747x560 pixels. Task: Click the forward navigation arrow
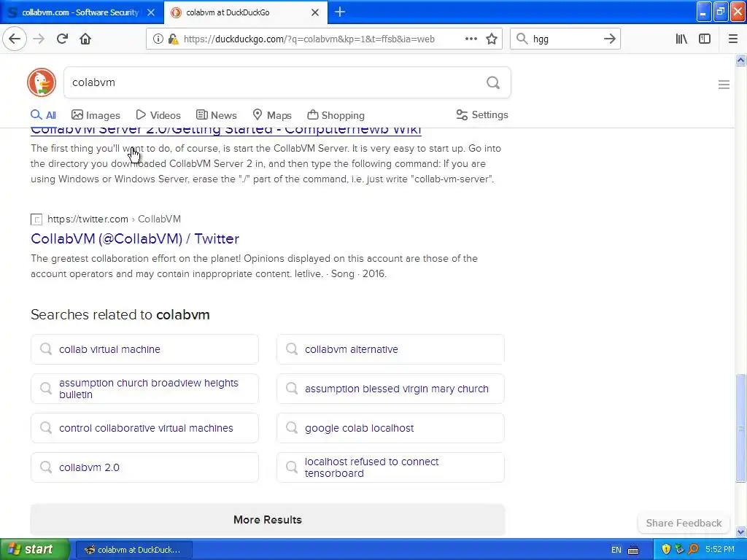point(39,39)
